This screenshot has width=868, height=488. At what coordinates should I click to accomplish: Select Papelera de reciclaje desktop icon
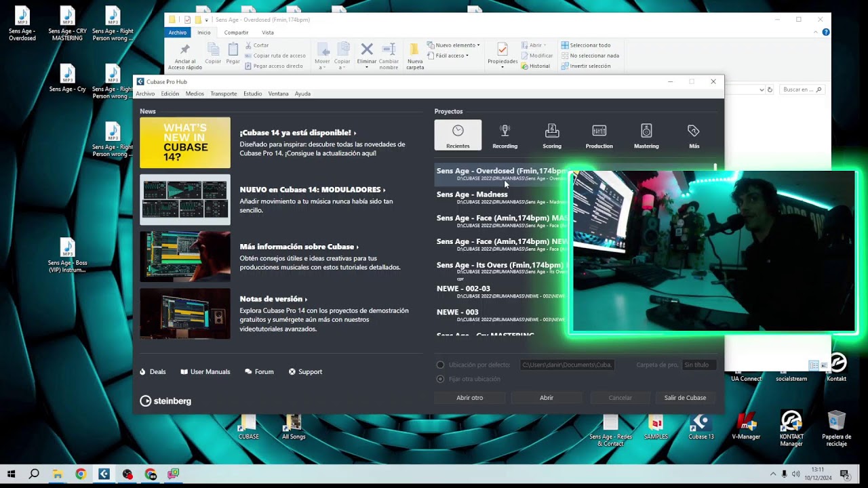(837, 428)
